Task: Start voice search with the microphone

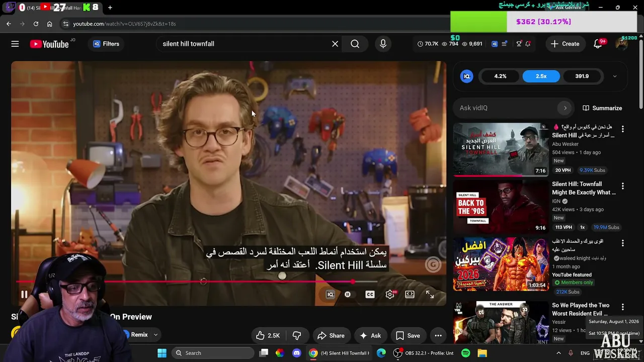Action: (383, 44)
